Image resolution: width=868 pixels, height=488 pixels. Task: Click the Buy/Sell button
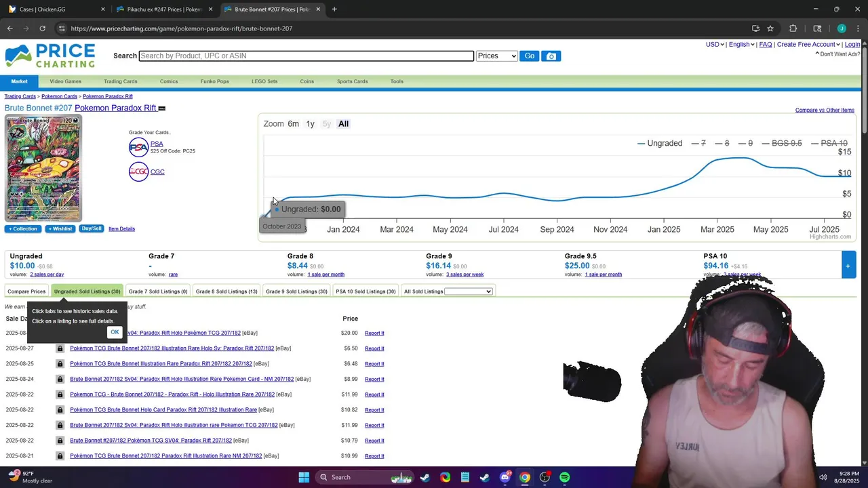(92, 229)
